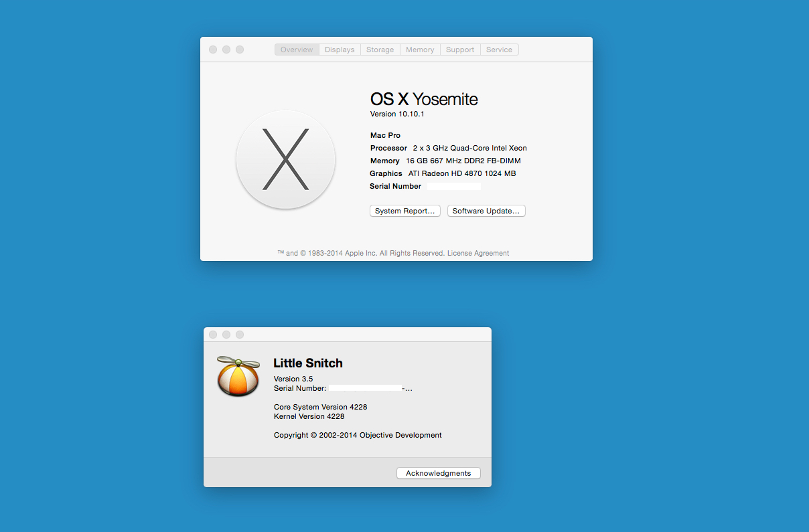Viewport: 809px width, 532px height.
Task: Open System Report
Action: click(x=405, y=211)
